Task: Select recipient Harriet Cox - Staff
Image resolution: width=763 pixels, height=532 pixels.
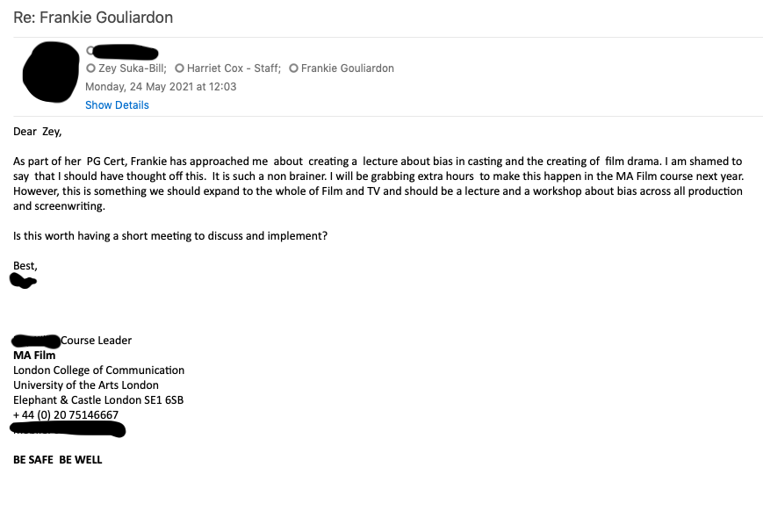Action: coord(234,68)
